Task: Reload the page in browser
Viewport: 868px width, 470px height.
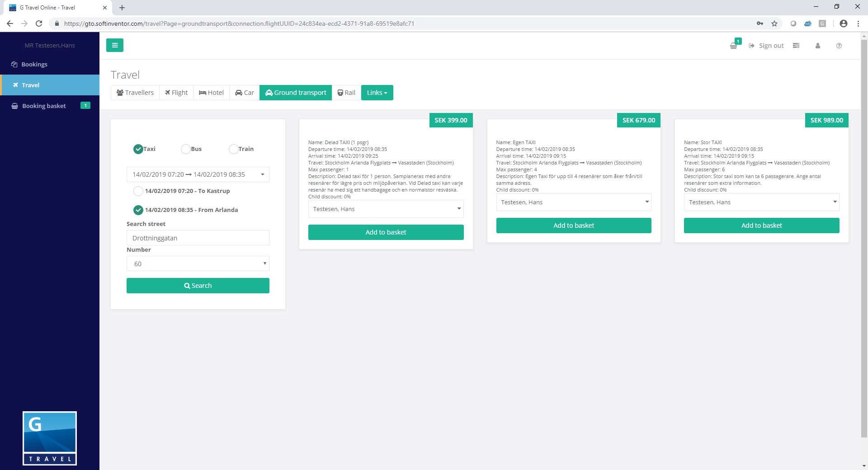Action: click(x=39, y=23)
